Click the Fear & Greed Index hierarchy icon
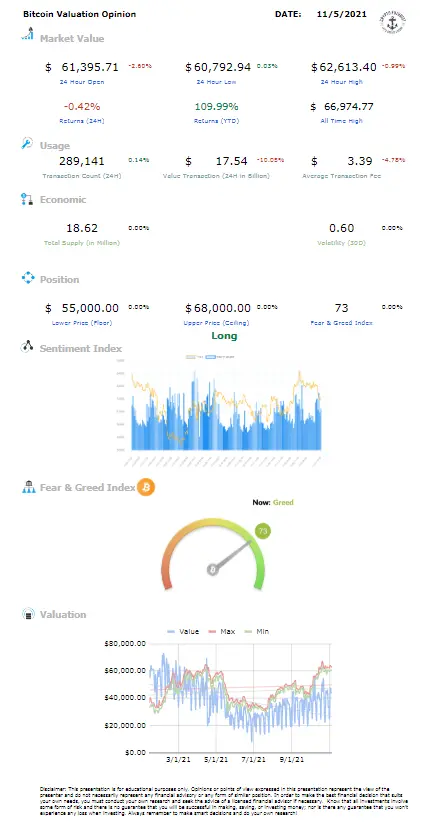Image resolution: width=439 pixels, height=827 pixels. point(28,487)
